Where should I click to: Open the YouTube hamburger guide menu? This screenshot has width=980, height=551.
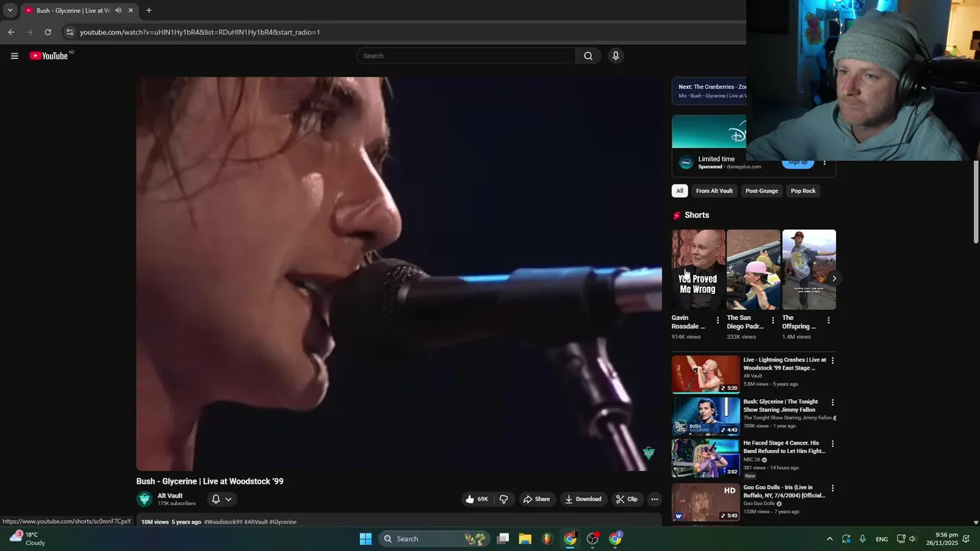(x=15, y=56)
